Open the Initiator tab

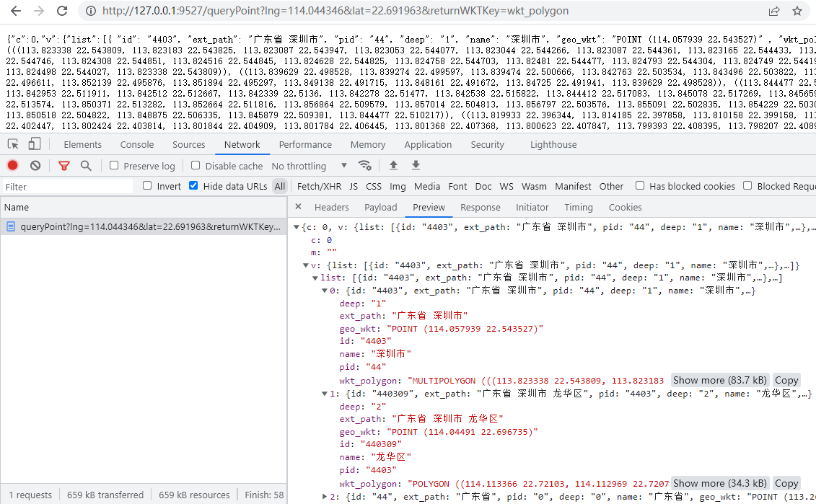pyautogui.click(x=532, y=207)
